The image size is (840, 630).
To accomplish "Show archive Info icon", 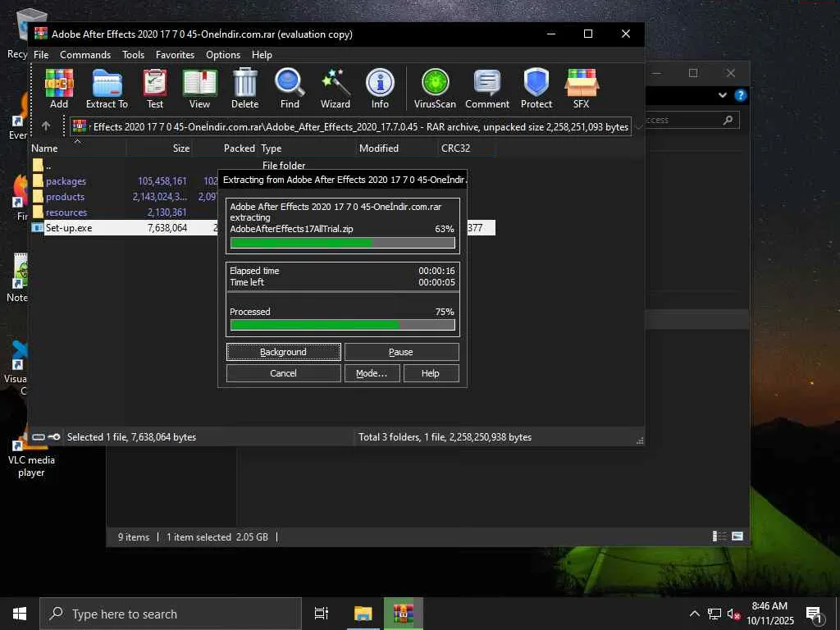I will (x=380, y=89).
